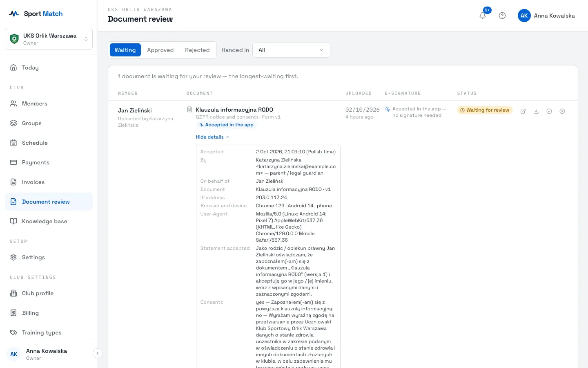588x368 pixels.
Task: Click Klauzula informacyjna RODO document title
Action: (234, 110)
